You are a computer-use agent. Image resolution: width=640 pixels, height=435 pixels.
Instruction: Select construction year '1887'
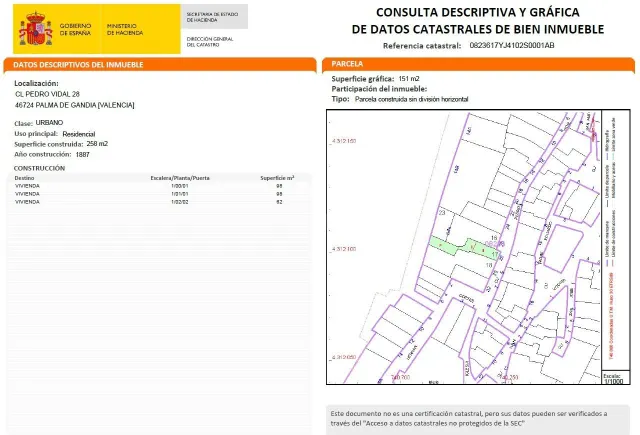[82, 155]
